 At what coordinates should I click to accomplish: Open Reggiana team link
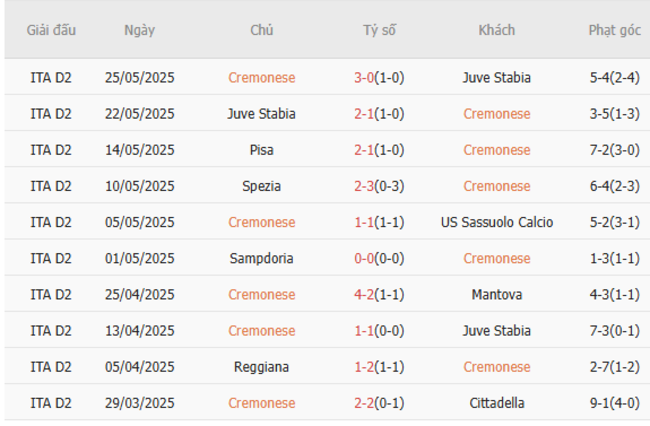(261, 367)
